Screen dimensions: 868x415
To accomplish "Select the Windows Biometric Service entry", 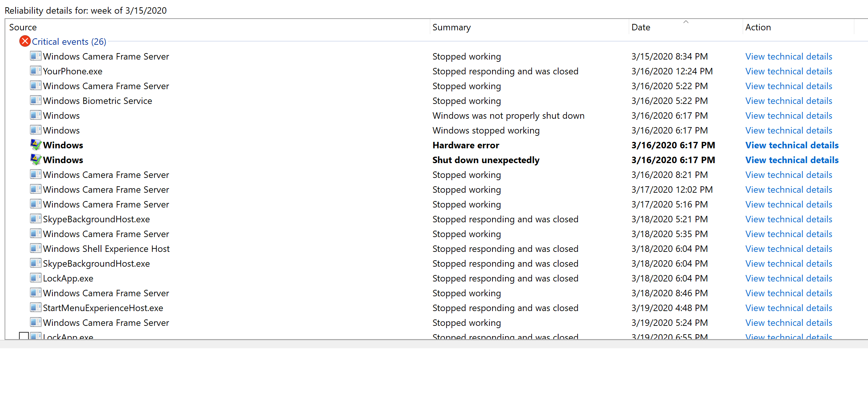I will point(97,101).
